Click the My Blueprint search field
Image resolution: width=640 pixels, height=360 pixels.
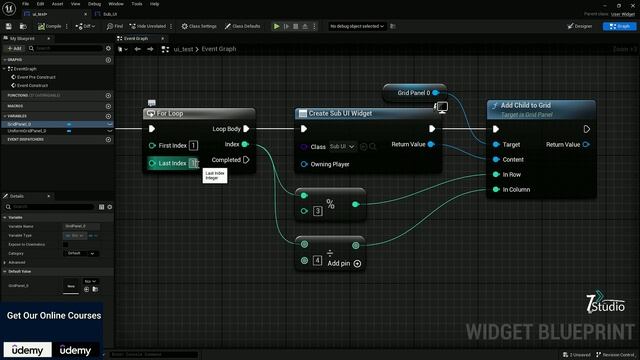click(65, 48)
